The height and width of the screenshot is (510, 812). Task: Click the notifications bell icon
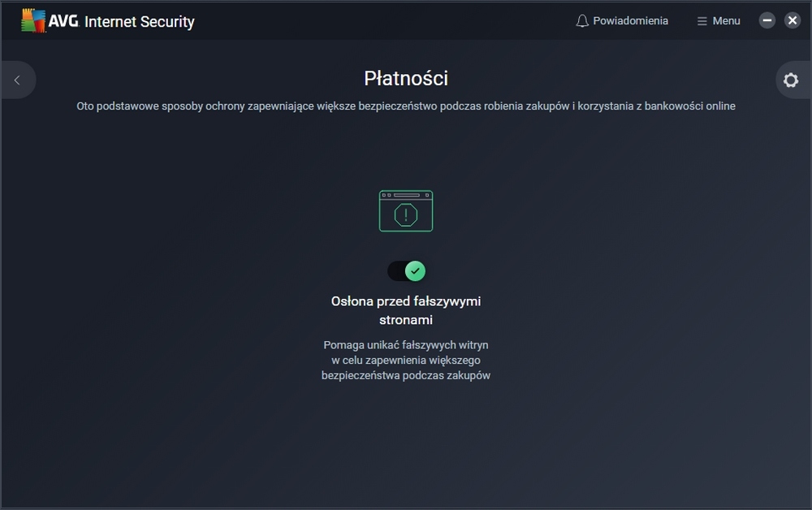click(582, 21)
